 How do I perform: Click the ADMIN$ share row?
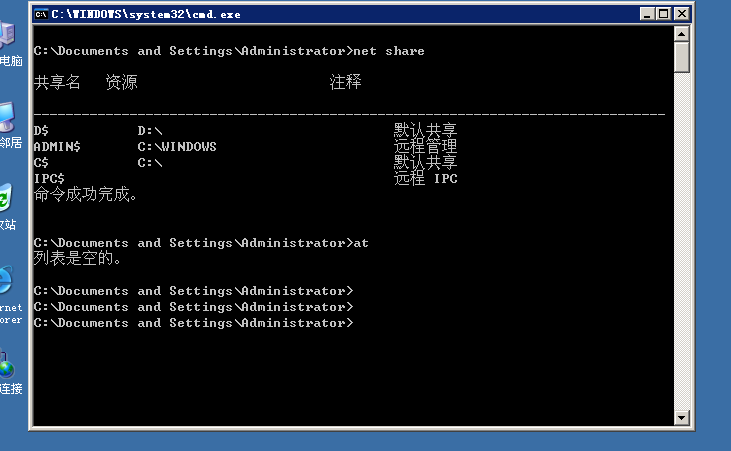[x=58, y=147]
